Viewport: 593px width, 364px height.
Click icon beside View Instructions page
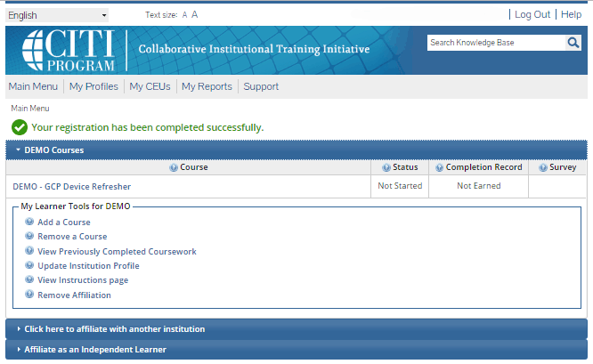[29, 279]
